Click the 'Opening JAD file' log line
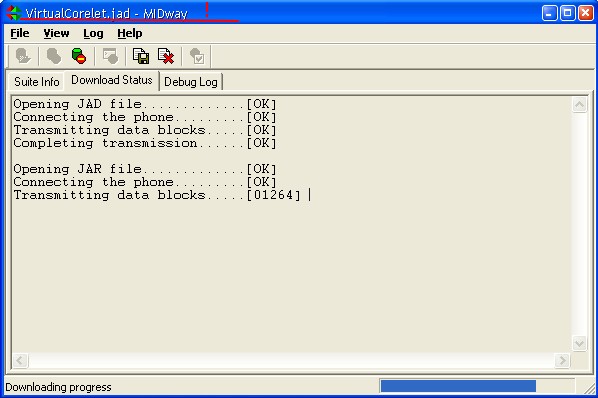Viewport: 598px width, 398px height. coord(145,104)
